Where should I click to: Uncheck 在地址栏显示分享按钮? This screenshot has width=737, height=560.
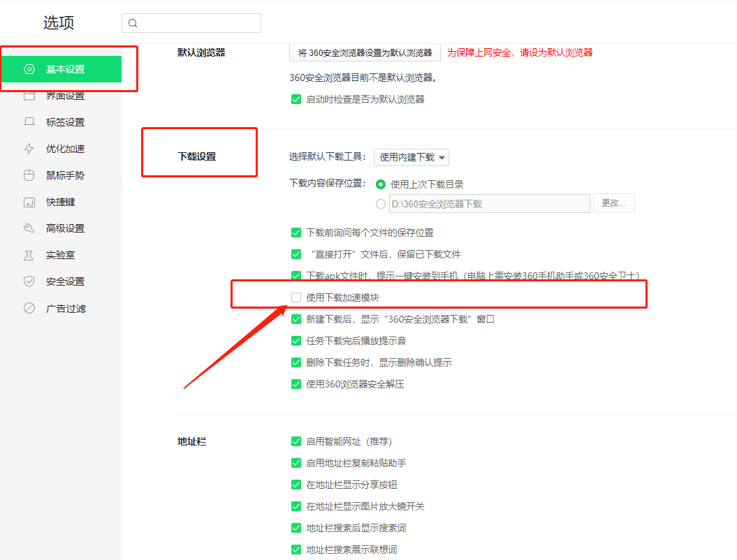(296, 485)
